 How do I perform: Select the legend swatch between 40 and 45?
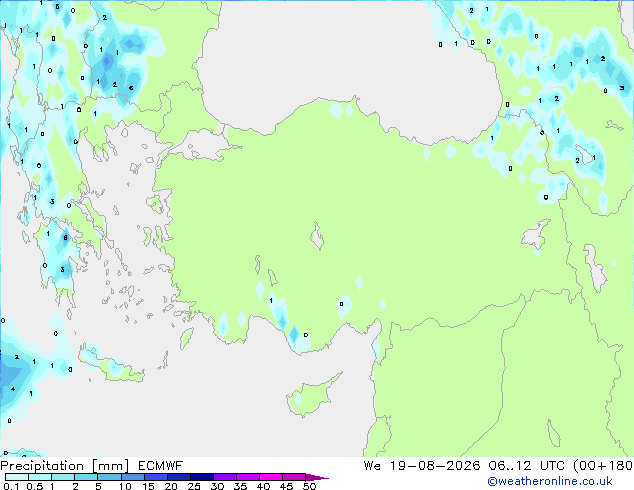click(271, 477)
